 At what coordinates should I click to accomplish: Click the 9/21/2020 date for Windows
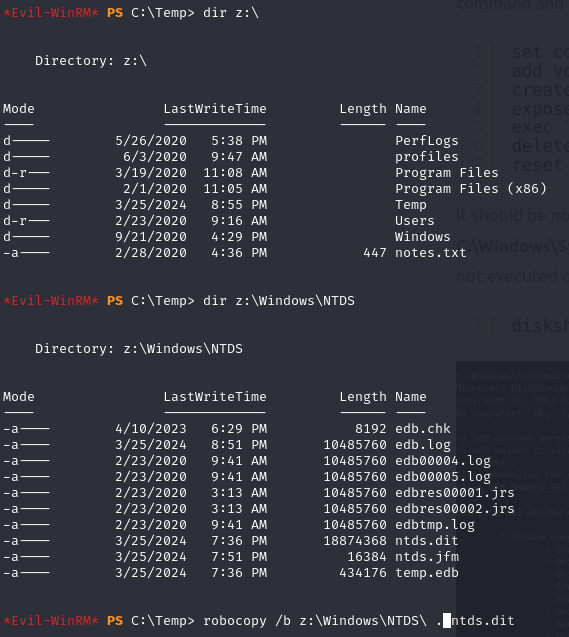(x=151, y=237)
